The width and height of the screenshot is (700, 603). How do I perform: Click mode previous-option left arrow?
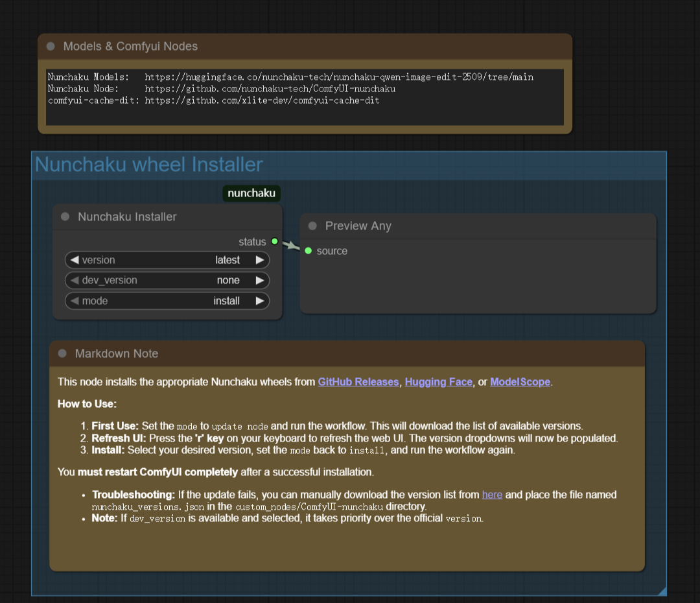(x=75, y=301)
